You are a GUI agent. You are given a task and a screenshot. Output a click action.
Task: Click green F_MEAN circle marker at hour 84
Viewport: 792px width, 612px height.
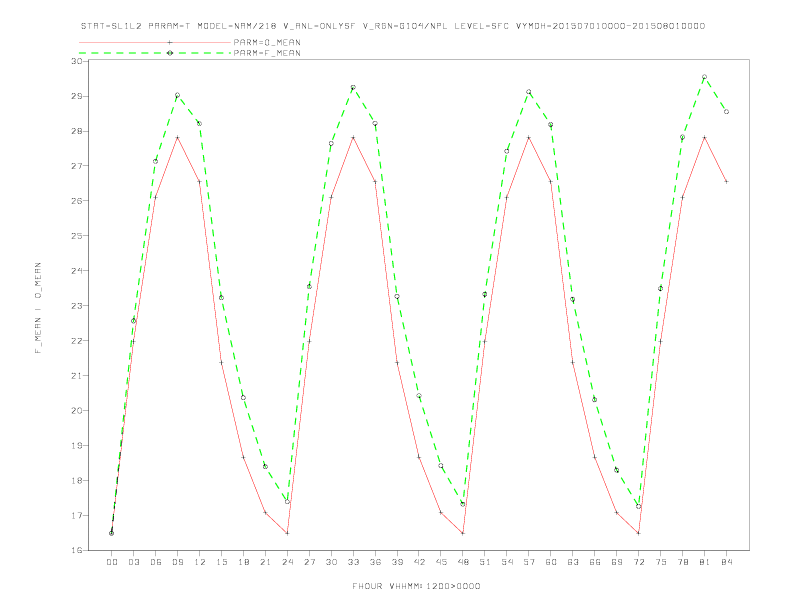pyautogui.click(x=726, y=112)
